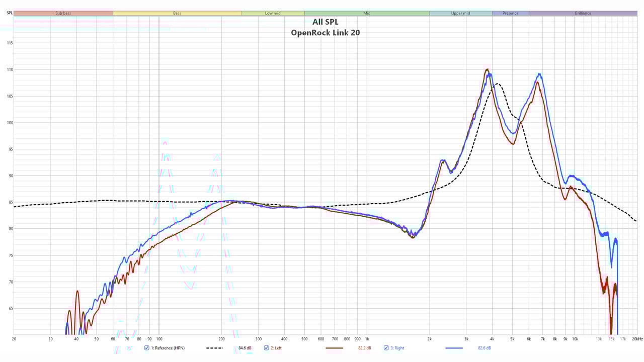Click the Presence band header
This screenshot has height=362, width=644.
(510, 13)
